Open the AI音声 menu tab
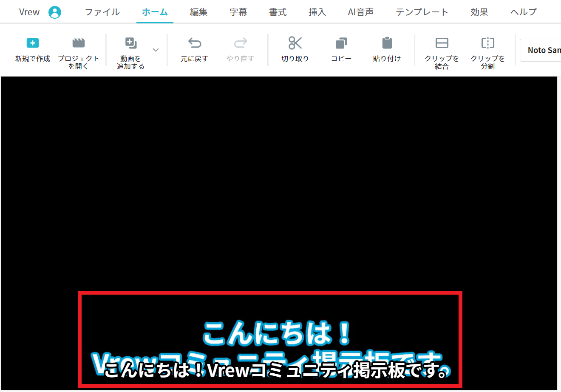561x392 pixels. (361, 12)
